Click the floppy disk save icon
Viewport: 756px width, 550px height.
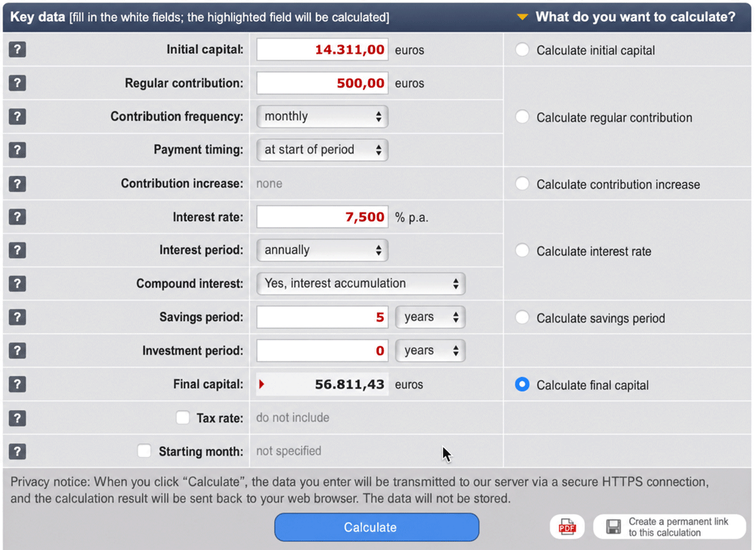613,527
